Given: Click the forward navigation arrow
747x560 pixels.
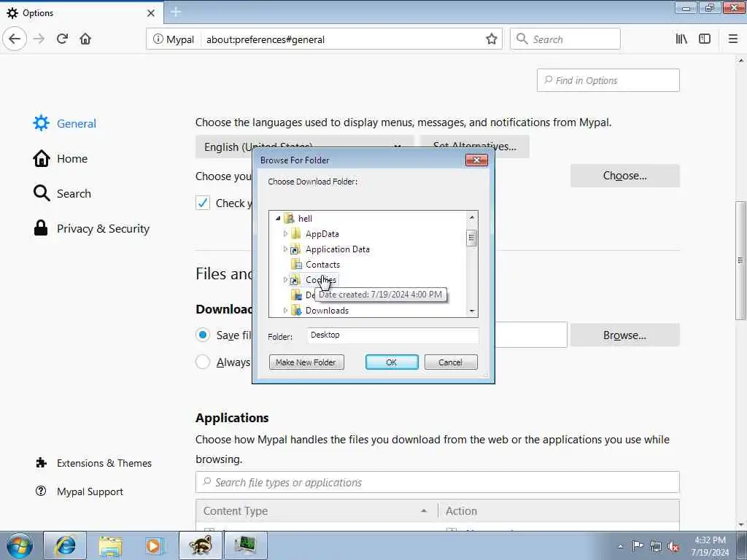Looking at the screenshot, I should (x=39, y=39).
